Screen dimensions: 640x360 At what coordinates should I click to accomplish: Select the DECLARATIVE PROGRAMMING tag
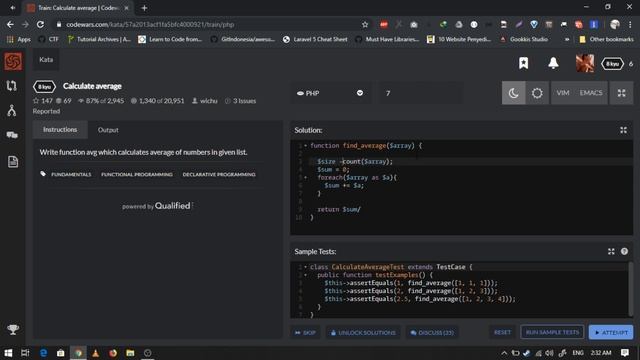coord(219,174)
